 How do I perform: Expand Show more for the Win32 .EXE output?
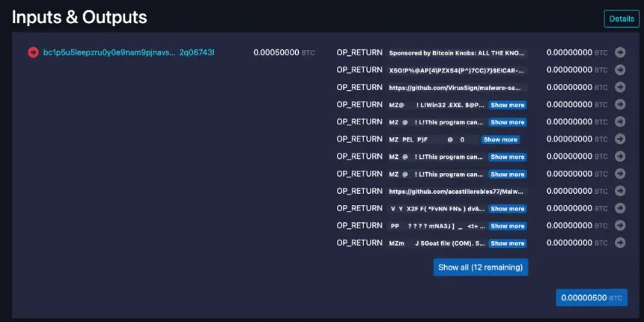pyautogui.click(x=508, y=105)
